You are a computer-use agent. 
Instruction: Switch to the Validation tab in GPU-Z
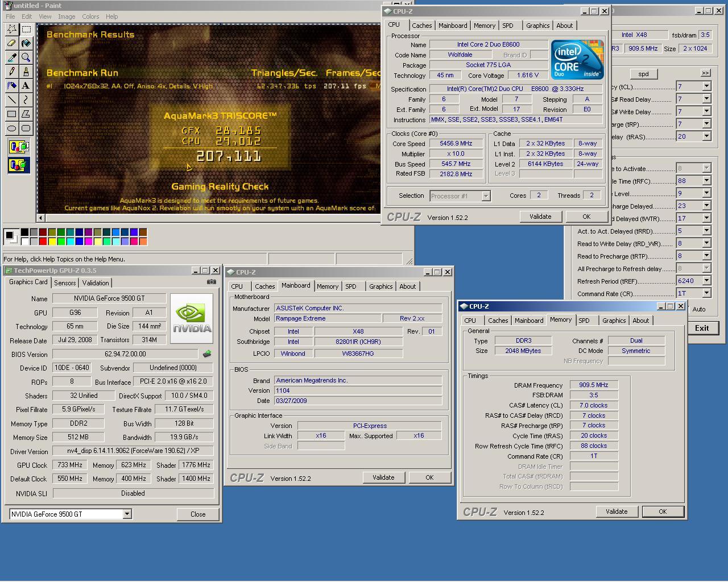pyautogui.click(x=96, y=283)
